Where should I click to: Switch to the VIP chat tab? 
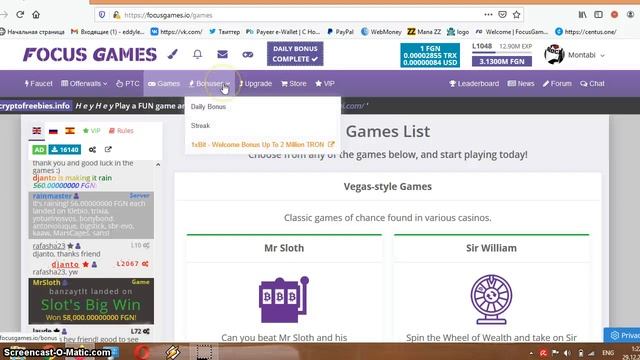point(91,131)
